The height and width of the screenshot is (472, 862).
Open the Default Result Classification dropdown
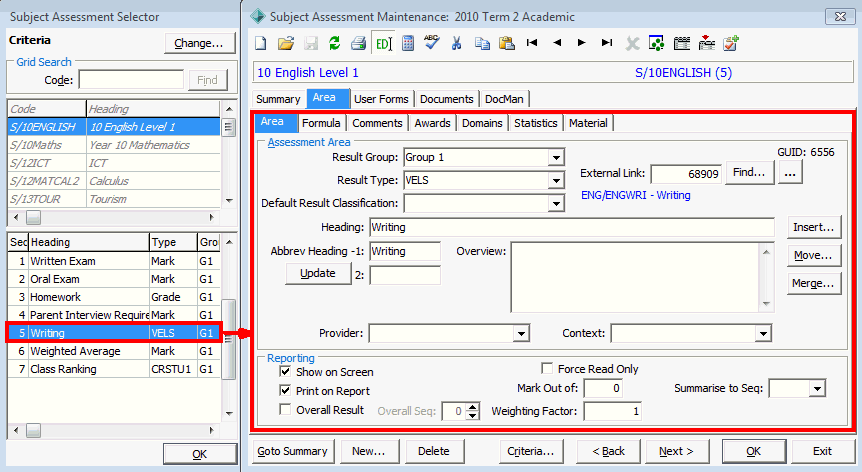[556, 203]
